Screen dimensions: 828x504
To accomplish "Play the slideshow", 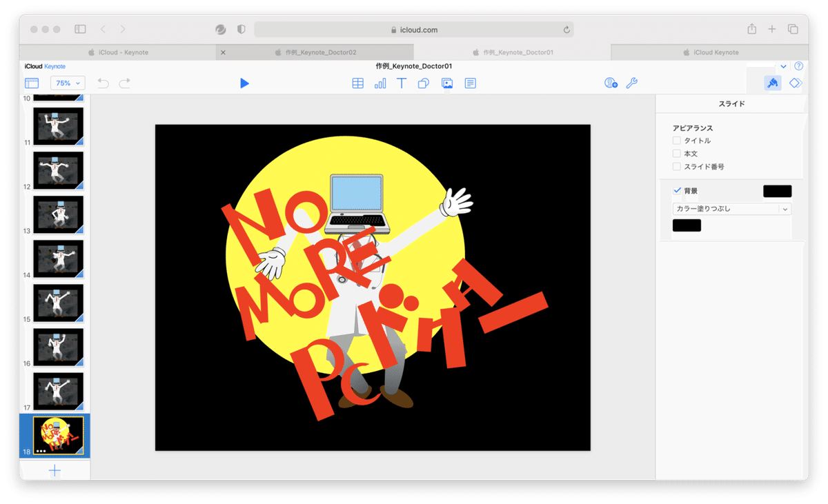I will click(244, 83).
